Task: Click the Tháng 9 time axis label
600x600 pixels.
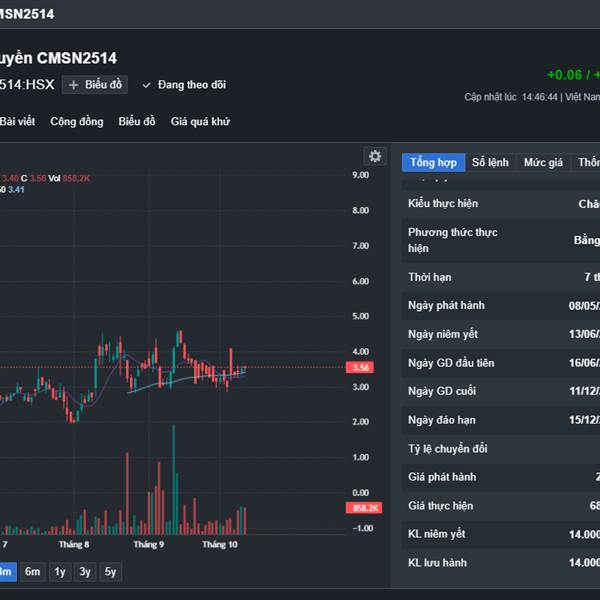Action: [148, 545]
